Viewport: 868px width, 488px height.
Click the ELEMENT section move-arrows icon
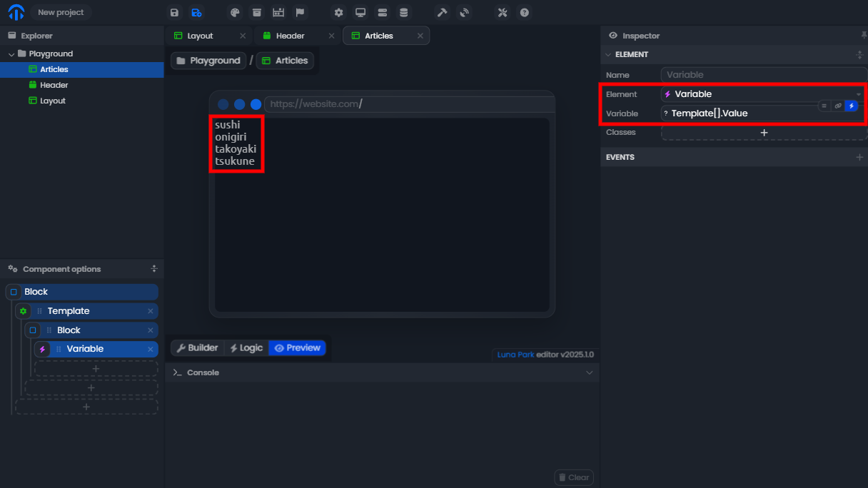pyautogui.click(x=859, y=54)
